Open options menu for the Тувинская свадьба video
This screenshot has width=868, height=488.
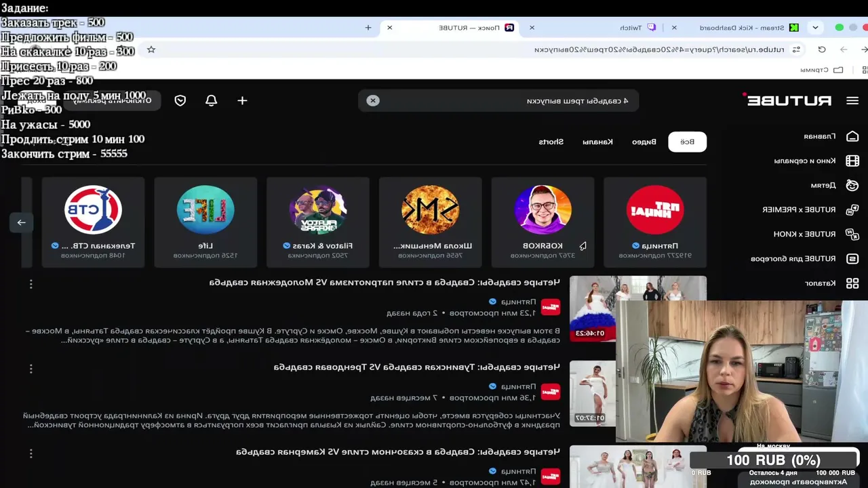coord(31,369)
